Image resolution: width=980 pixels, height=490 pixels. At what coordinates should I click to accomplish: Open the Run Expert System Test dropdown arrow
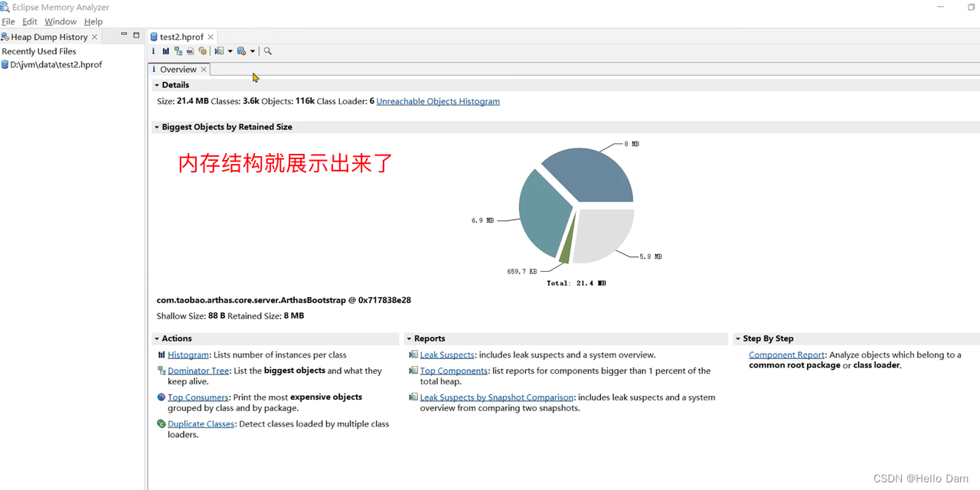coord(230,51)
